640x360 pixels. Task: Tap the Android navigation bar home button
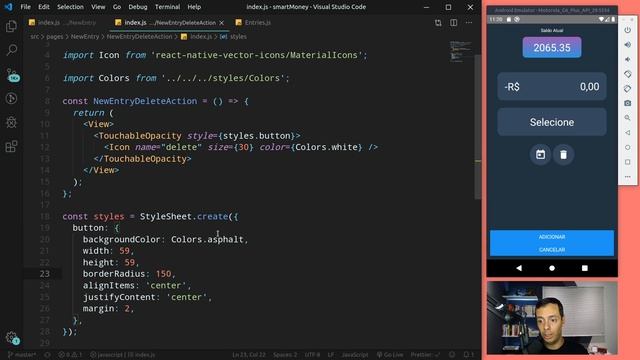point(552,268)
